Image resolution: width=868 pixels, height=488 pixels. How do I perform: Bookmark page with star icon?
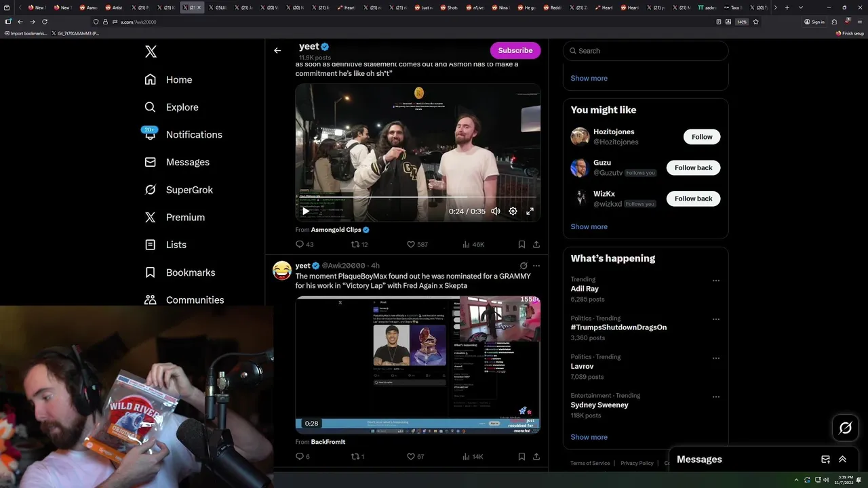(x=755, y=22)
